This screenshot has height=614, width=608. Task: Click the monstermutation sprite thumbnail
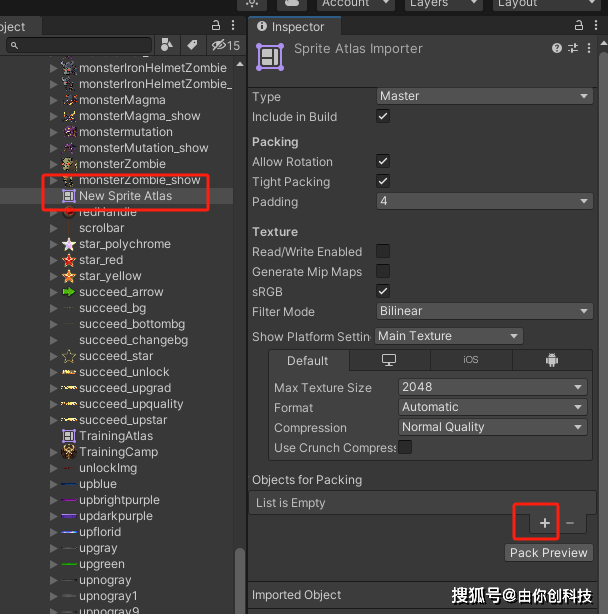[70, 132]
